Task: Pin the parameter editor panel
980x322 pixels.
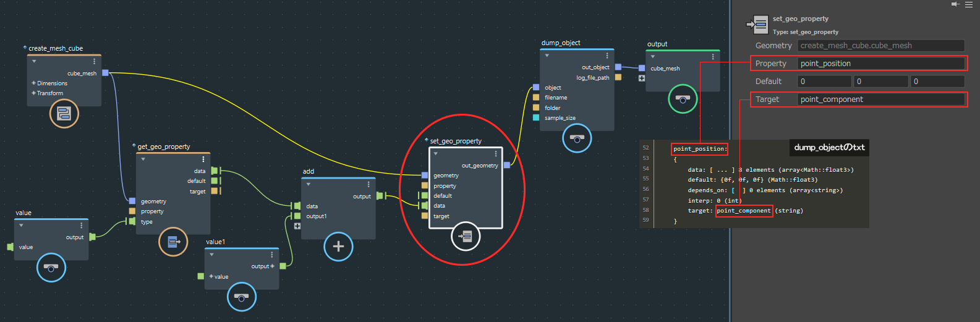Action: 955,4
